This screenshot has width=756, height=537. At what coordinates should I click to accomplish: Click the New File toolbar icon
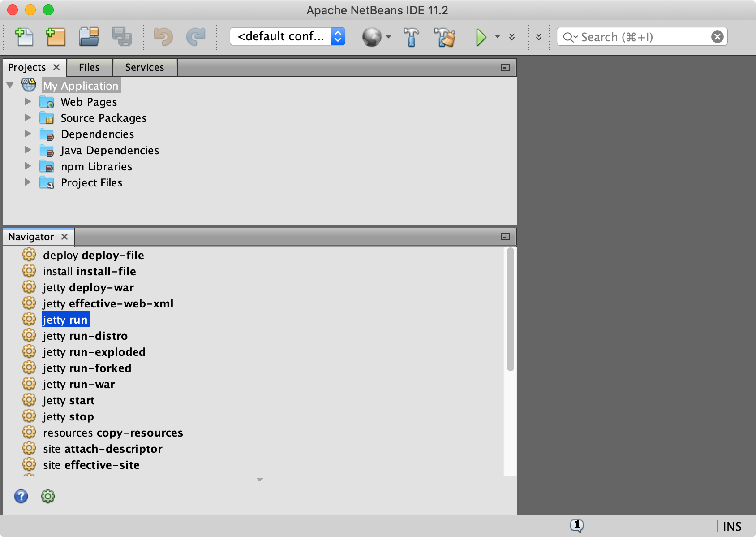tap(24, 37)
